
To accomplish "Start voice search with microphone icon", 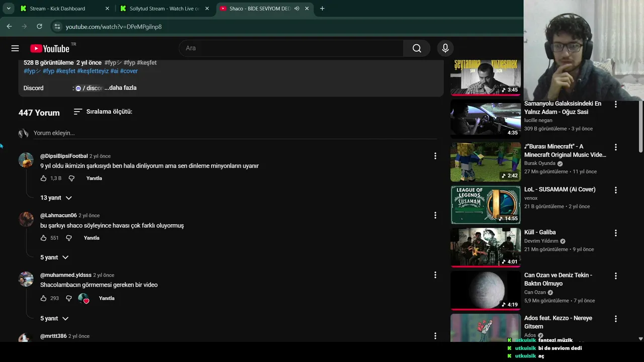I will coord(445,48).
